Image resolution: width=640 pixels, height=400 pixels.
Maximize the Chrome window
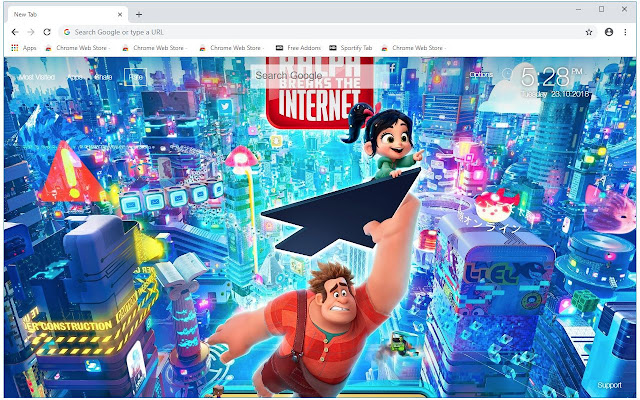point(601,9)
